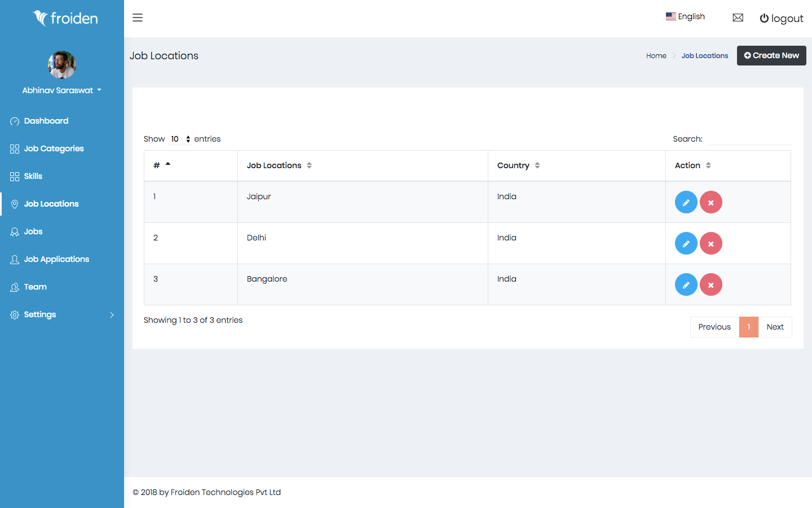Select page 1 in pagination
The image size is (812, 508).
coord(749,327)
